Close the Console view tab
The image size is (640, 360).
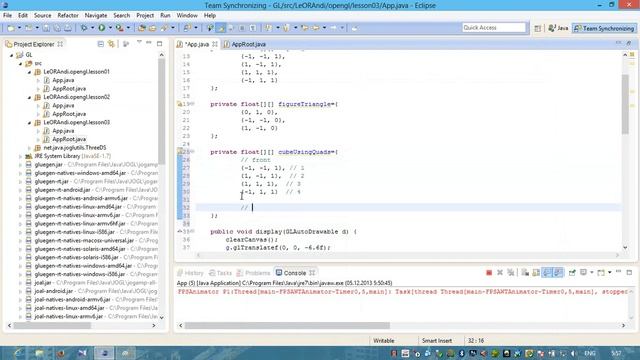(312, 273)
